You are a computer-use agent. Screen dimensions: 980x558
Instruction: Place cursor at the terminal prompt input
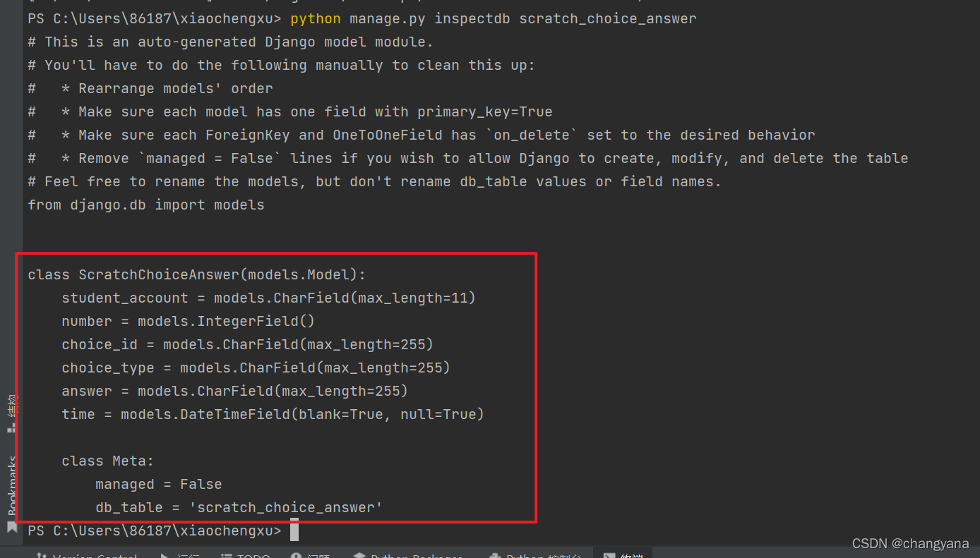(294, 530)
